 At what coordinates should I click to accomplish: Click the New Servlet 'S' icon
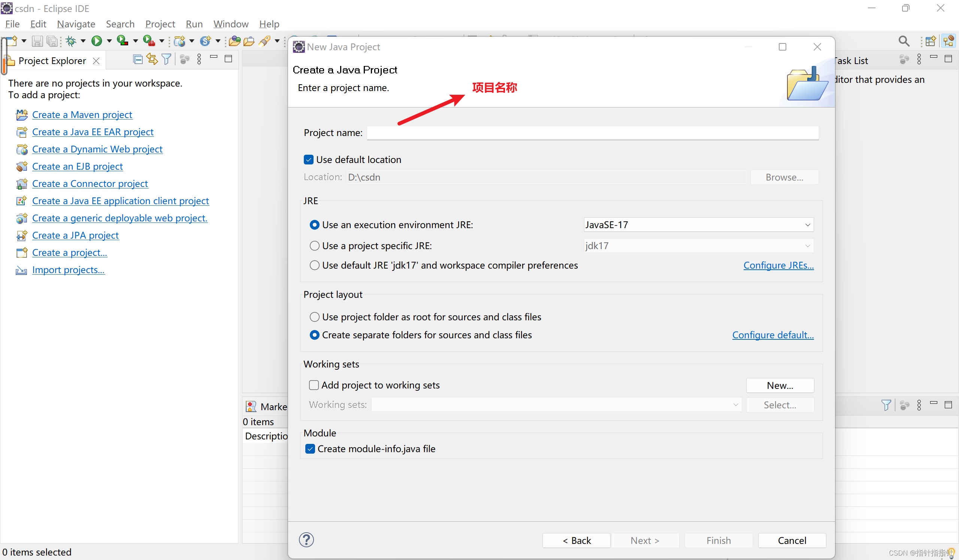point(206,41)
